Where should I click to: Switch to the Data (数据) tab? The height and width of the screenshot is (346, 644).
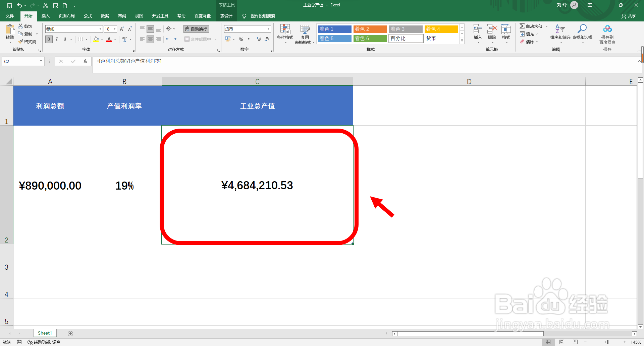105,16
